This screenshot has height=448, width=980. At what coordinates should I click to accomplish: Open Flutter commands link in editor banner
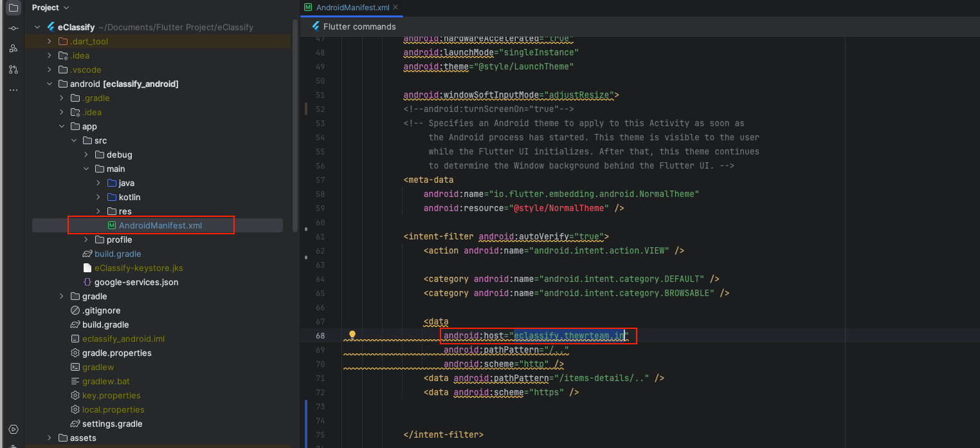click(x=359, y=26)
